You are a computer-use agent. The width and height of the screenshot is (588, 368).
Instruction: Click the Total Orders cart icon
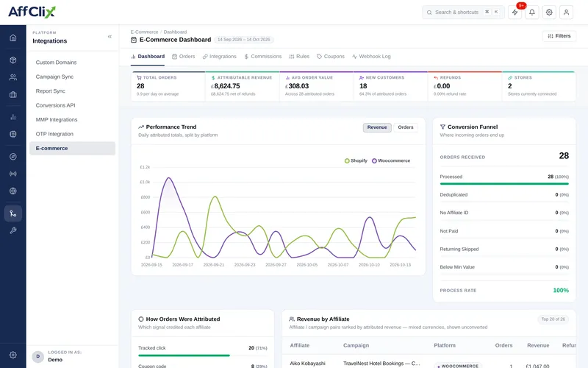(x=139, y=78)
